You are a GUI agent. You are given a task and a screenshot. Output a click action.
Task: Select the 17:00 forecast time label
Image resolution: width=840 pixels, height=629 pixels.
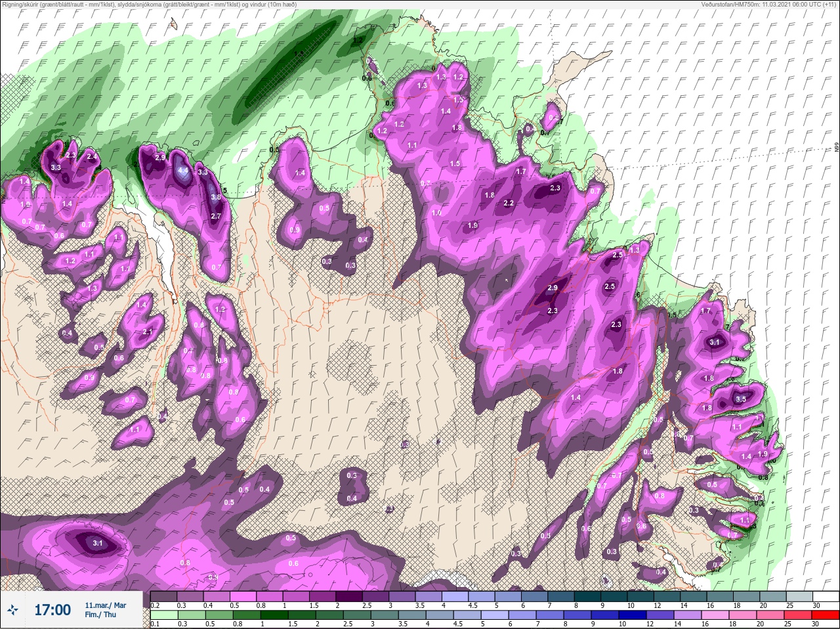(52, 610)
